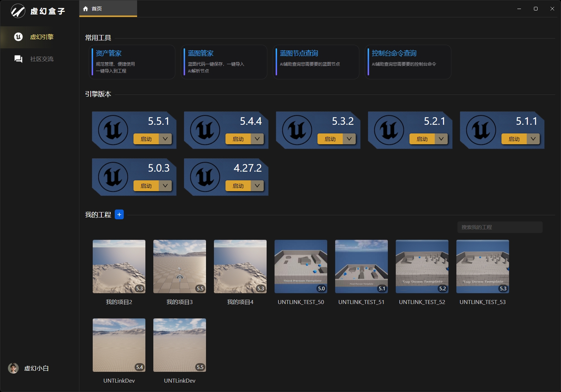561x392 pixels.
Task: Open 我的项目4 project thumbnail
Action: (240, 267)
